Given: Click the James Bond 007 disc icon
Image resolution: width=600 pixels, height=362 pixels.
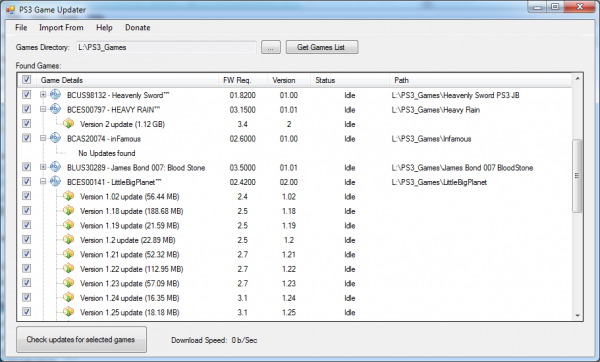Looking at the screenshot, I should (x=55, y=167).
